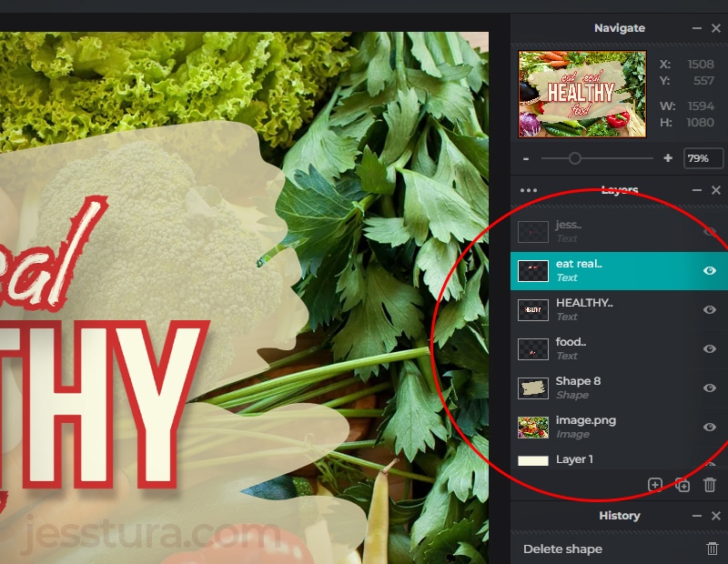This screenshot has height=564, width=728.
Task: Duplicate the selected layer
Action: 682,485
